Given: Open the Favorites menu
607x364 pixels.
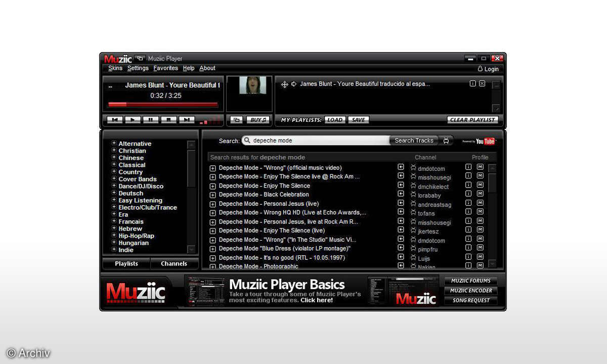Looking at the screenshot, I should [166, 68].
